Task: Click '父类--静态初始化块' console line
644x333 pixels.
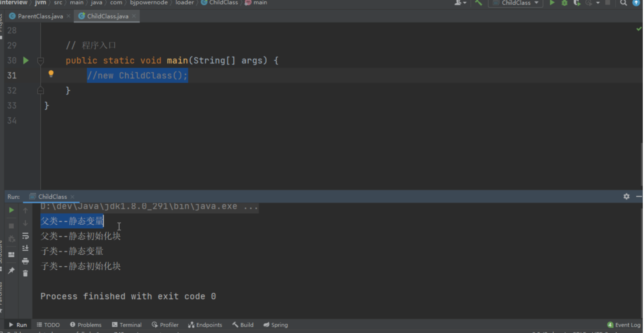Action: pos(81,236)
